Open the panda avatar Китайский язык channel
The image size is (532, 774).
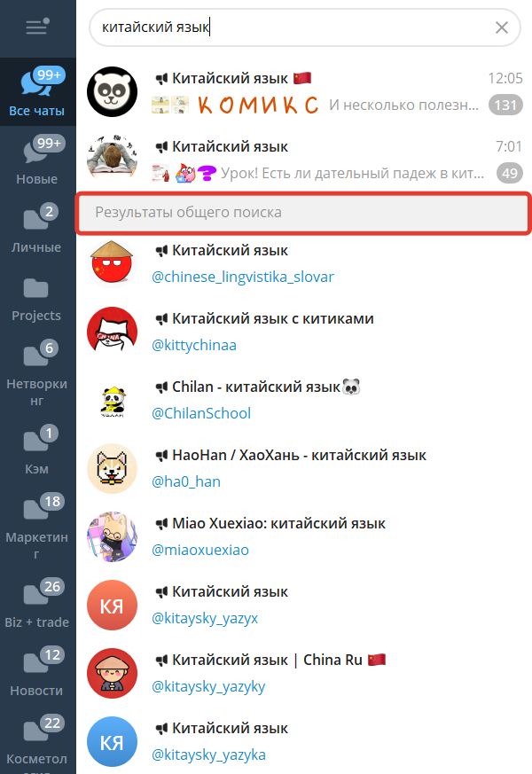pos(304,92)
